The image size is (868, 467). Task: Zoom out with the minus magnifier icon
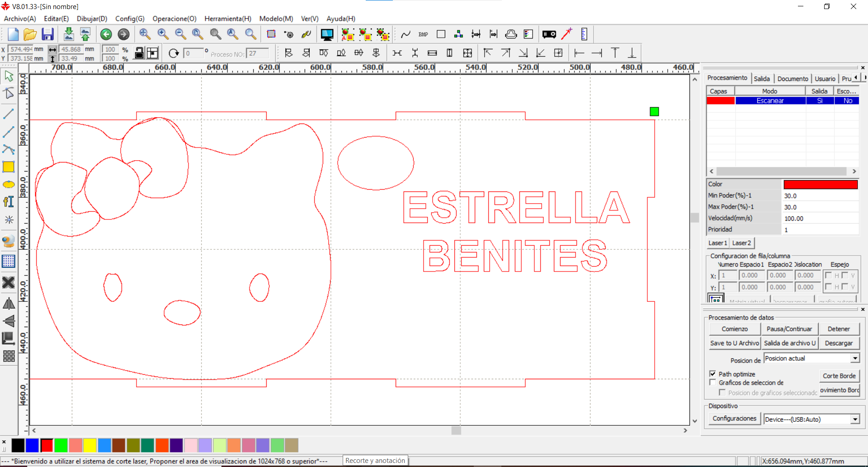180,34
